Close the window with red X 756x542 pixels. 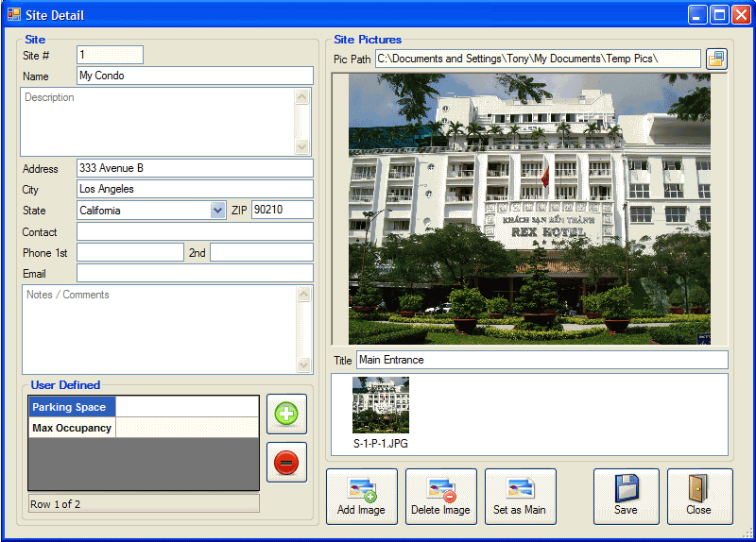741,15
